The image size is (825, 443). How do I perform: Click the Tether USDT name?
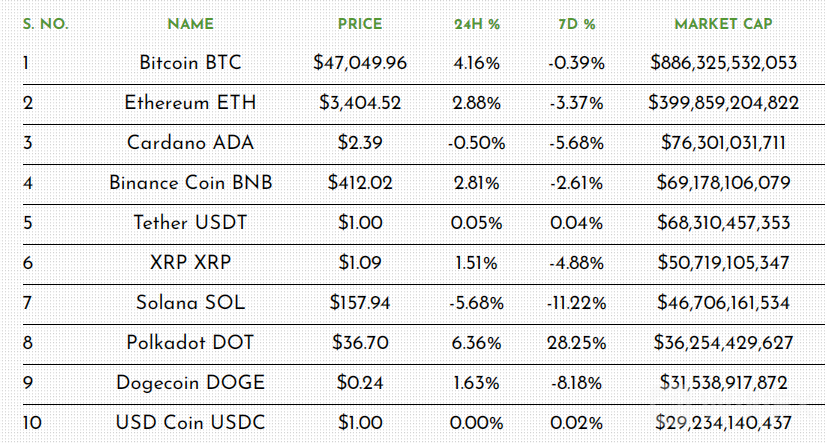tap(190, 223)
